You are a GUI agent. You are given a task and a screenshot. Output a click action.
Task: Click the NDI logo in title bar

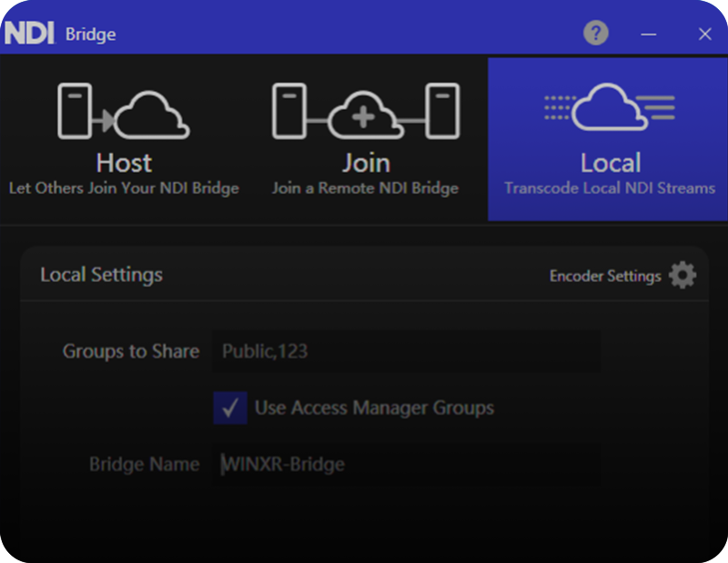coord(30,34)
